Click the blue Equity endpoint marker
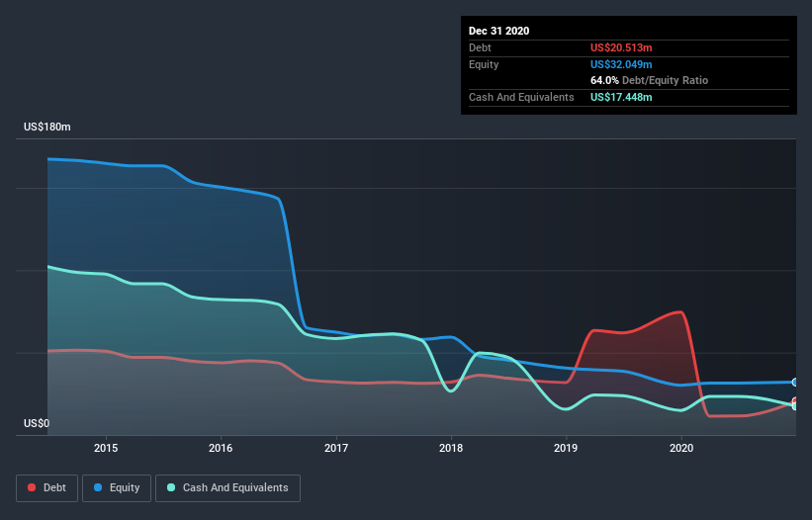Screen dimensions: 812x520 point(795,383)
